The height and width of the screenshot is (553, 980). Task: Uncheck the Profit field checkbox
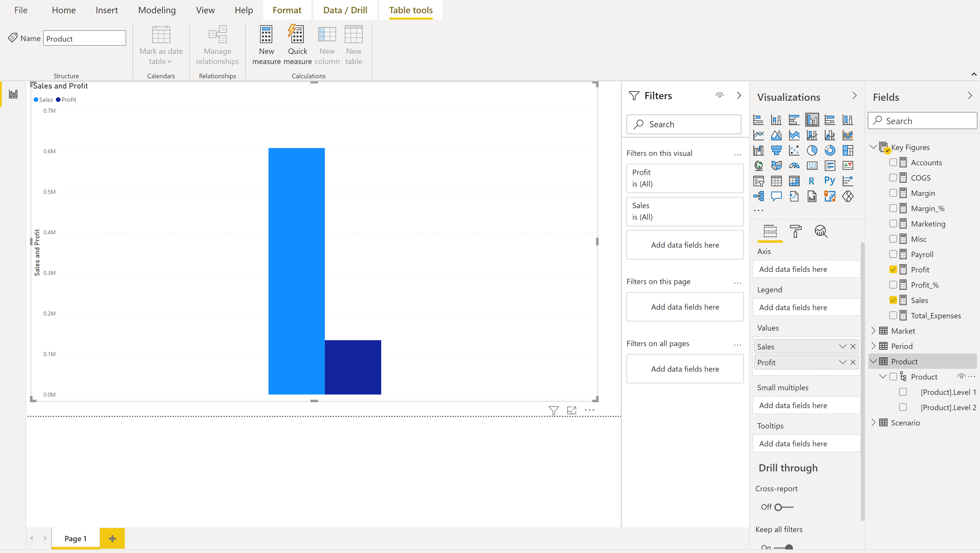(893, 270)
